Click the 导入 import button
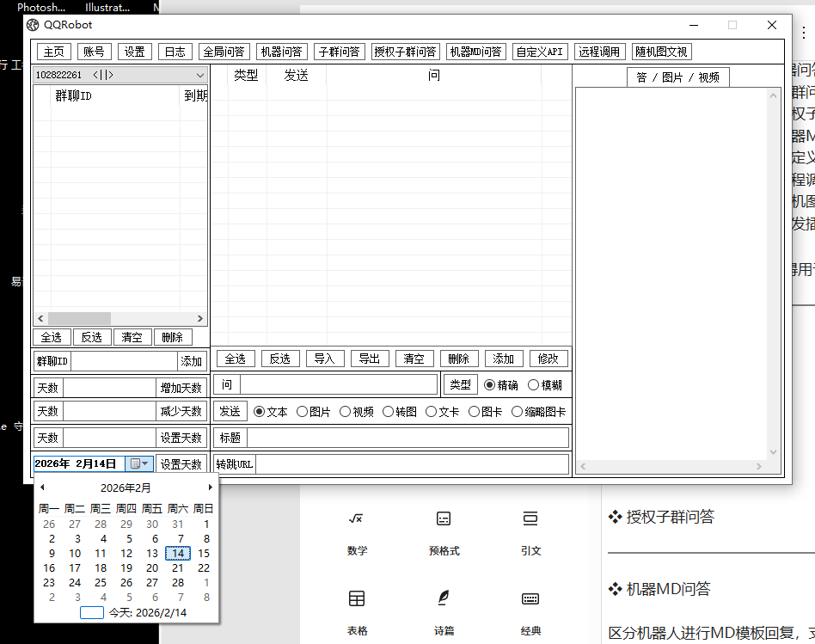815x644 pixels. click(324, 359)
